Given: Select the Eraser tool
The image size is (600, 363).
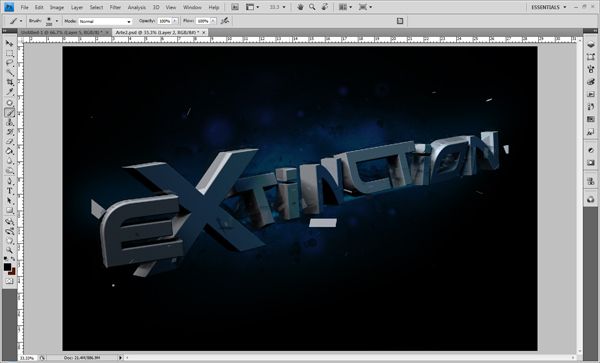Looking at the screenshot, I should pos(9,142).
